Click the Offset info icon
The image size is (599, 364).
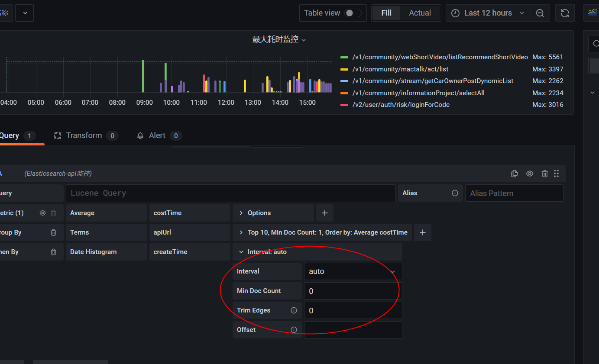tap(294, 330)
